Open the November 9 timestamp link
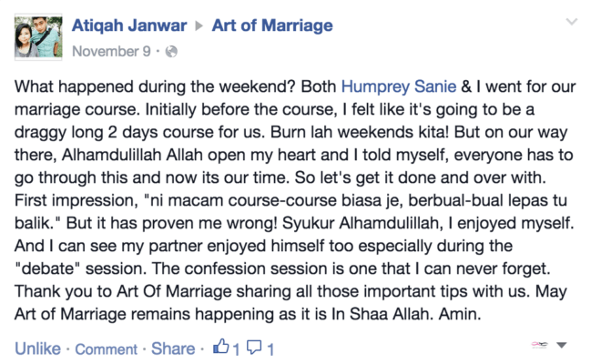This screenshot has height=364, width=591. [112, 51]
